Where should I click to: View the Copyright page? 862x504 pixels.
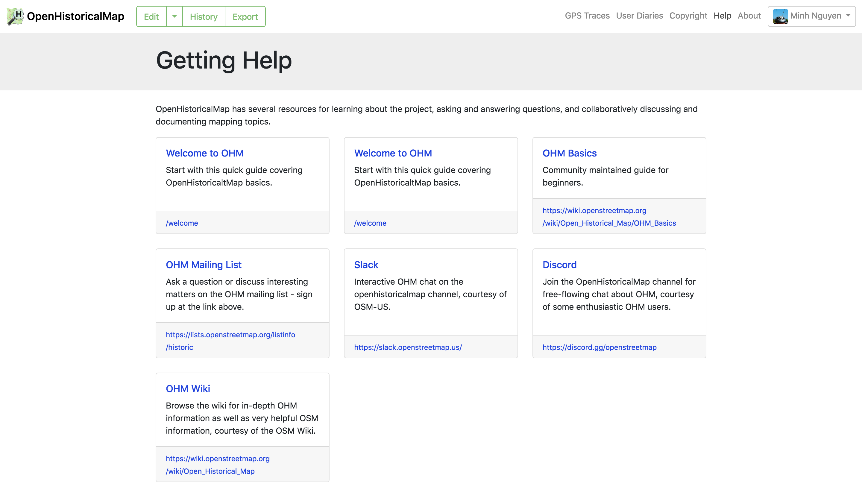(688, 15)
